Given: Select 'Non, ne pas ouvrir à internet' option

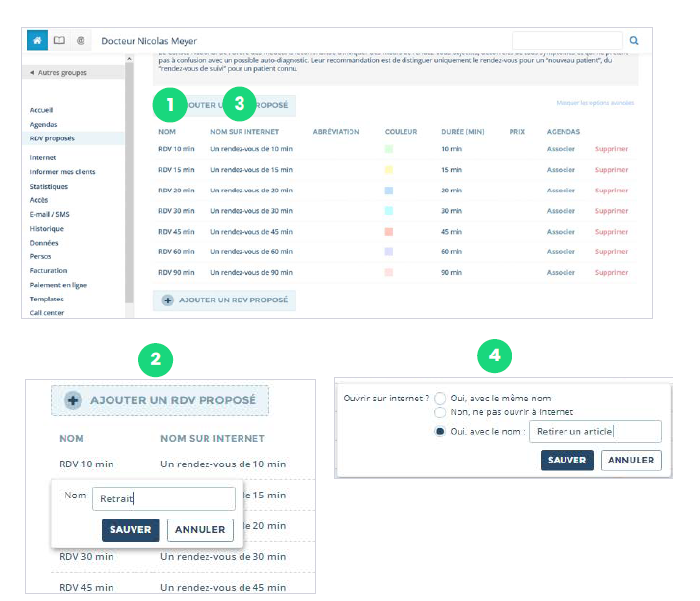Looking at the screenshot, I should pos(440,412).
